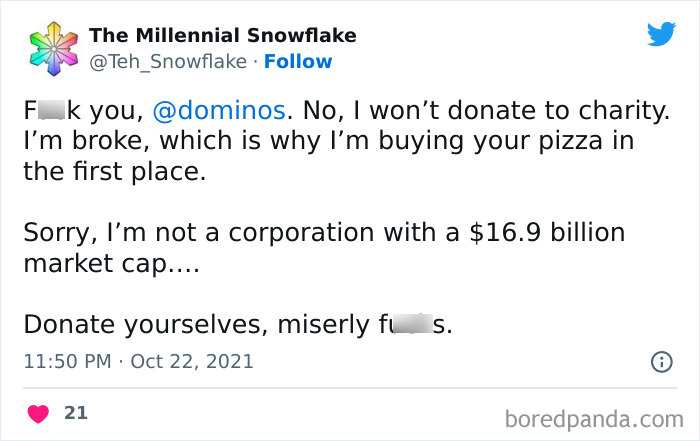The width and height of the screenshot is (700, 441).
Task: Open the tweet info circle icon
Action: pos(661,362)
